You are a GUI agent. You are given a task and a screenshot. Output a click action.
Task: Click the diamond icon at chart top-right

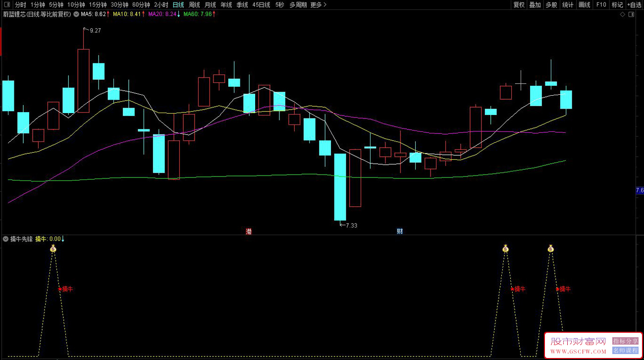622,14
